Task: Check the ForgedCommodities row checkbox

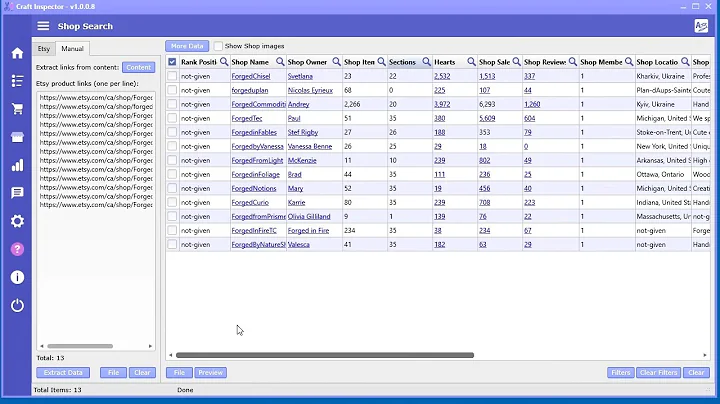Action: click(x=172, y=104)
